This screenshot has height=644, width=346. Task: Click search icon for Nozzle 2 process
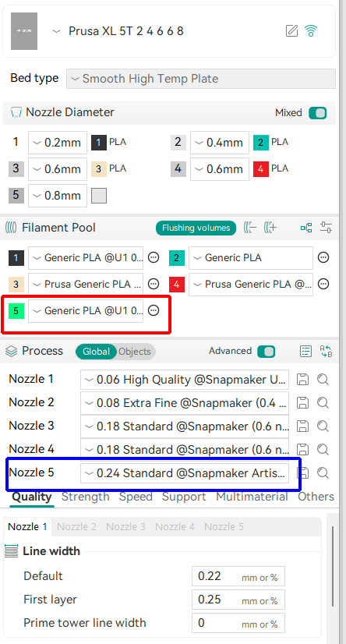click(323, 403)
